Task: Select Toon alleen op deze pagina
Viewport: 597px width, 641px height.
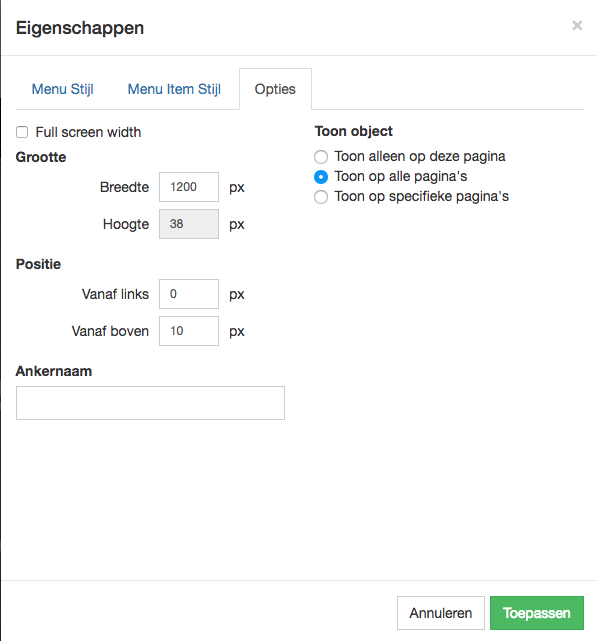Action: point(321,157)
